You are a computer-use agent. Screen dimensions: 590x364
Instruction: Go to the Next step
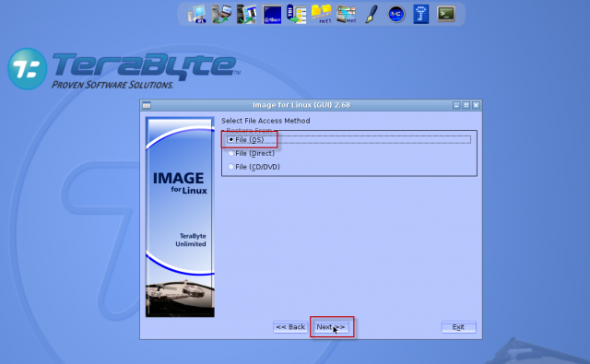click(331, 327)
